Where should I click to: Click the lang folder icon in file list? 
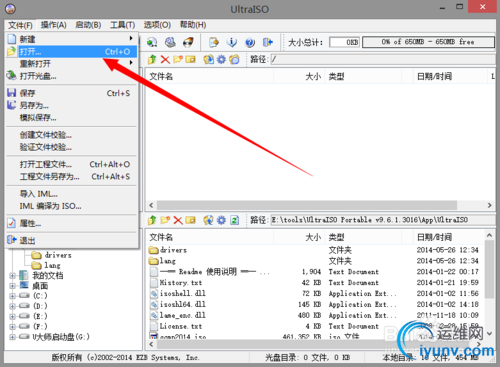pos(154,261)
